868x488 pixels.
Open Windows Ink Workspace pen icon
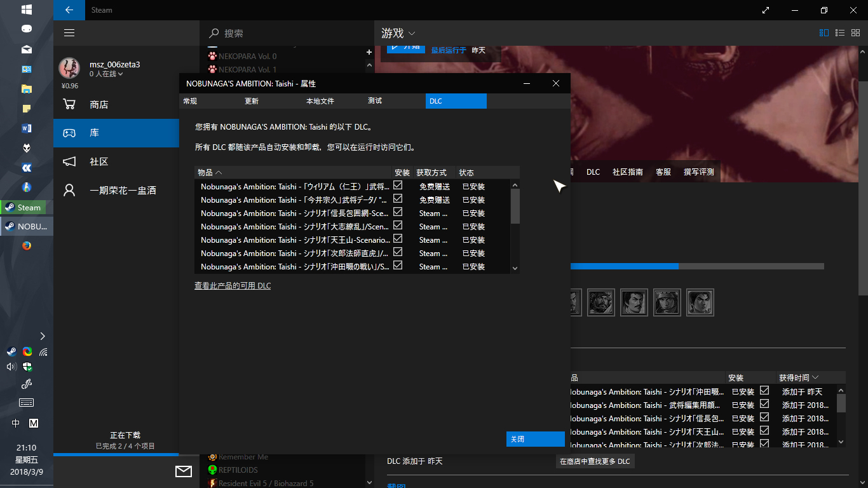(x=27, y=383)
